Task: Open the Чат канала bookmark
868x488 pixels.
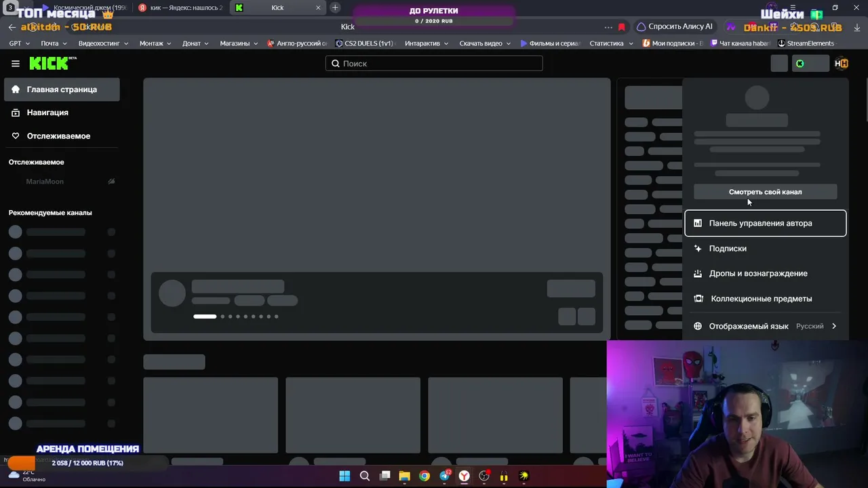Action: [x=741, y=43]
